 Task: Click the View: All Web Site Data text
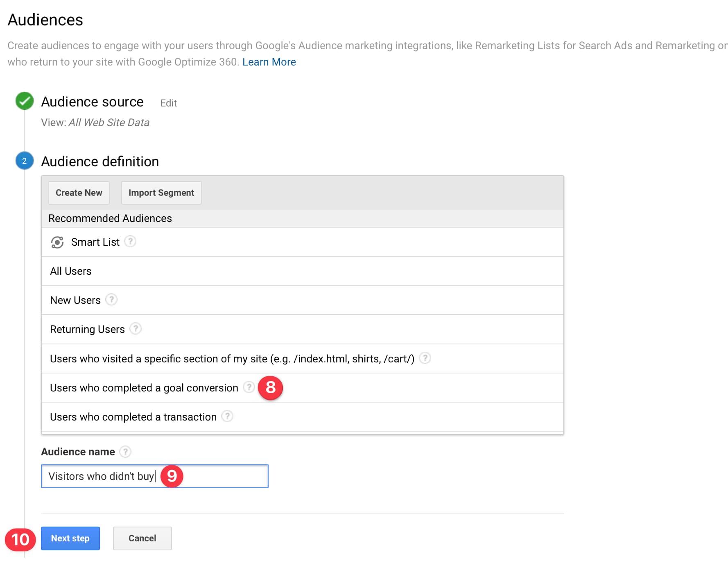(95, 122)
